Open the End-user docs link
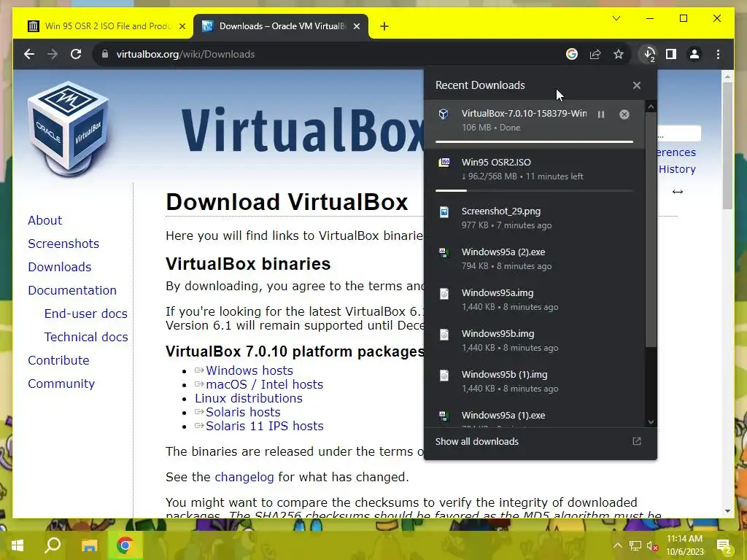747x560 pixels. (86, 314)
